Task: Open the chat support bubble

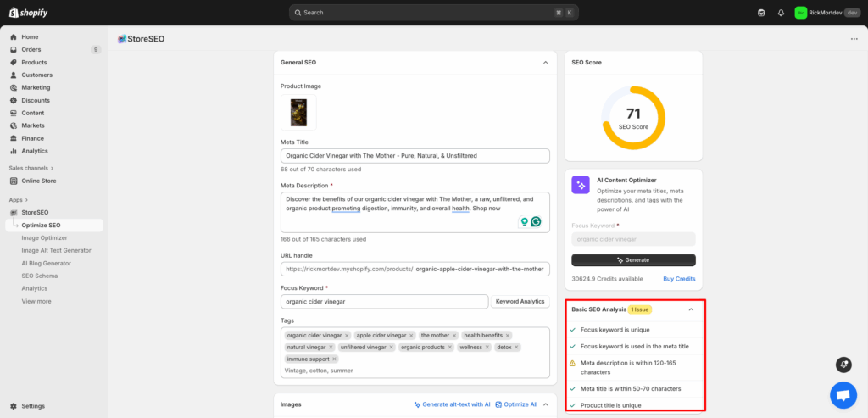Action: pyautogui.click(x=843, y=395)
